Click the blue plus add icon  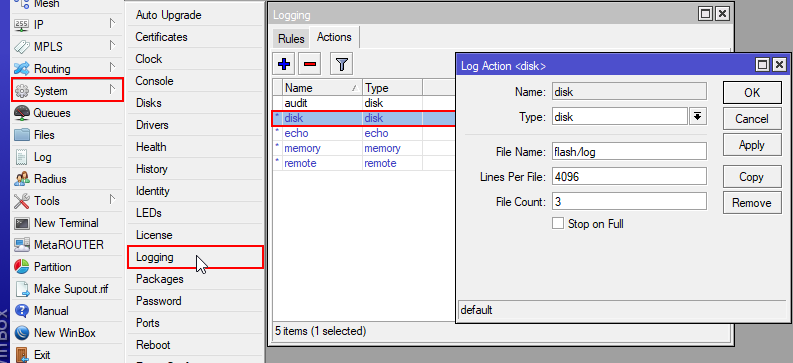pos(284,64)
